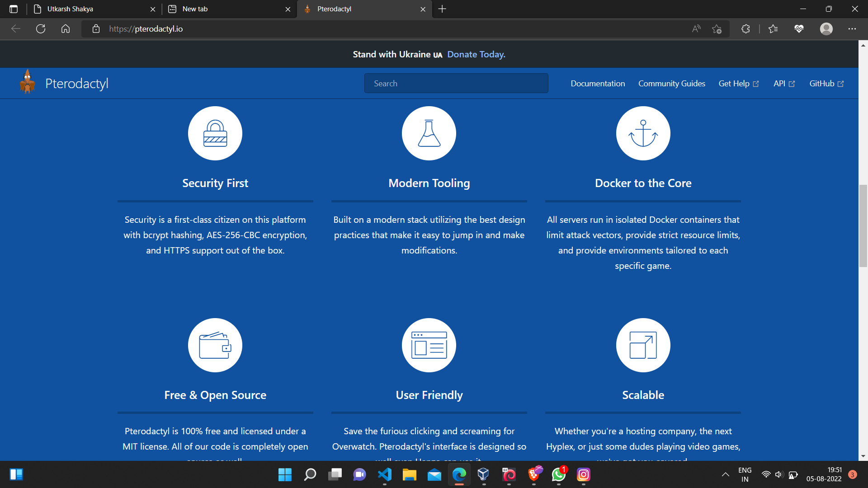Open Mail app from taskbar

(434, 474)
